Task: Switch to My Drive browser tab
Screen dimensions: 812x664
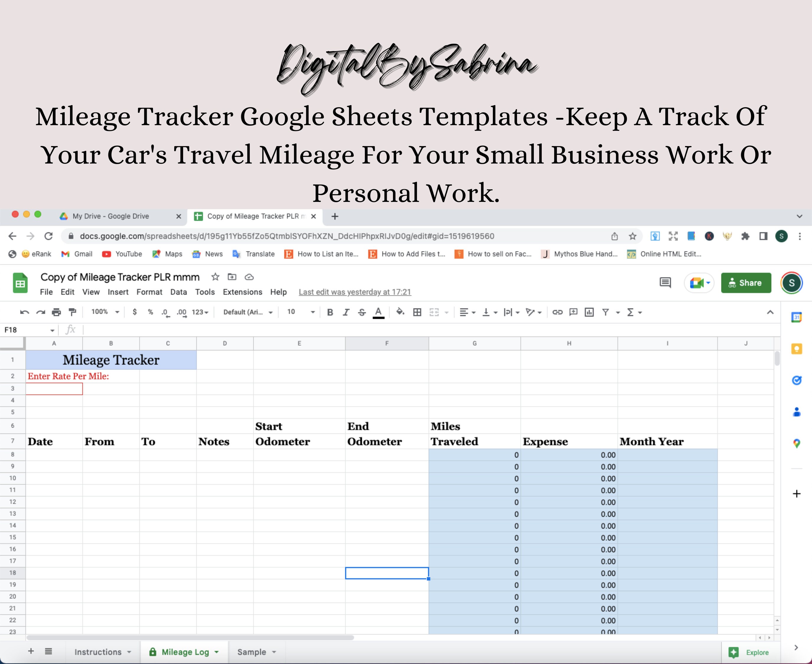Action: [x=120, y=217]
